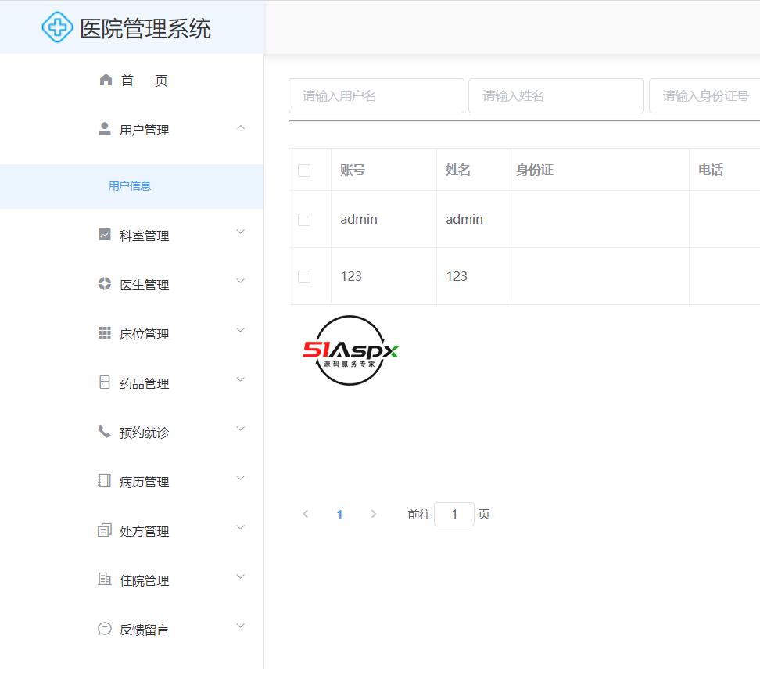Expand the 处方管理 menu chevron

[240, 527]
